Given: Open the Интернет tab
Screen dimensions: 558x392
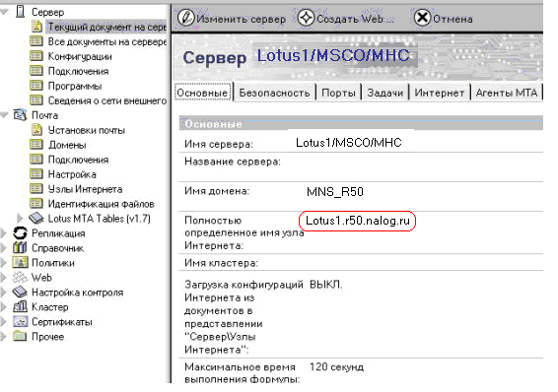Looking at the screenshot, I should (x=440, y=93).
